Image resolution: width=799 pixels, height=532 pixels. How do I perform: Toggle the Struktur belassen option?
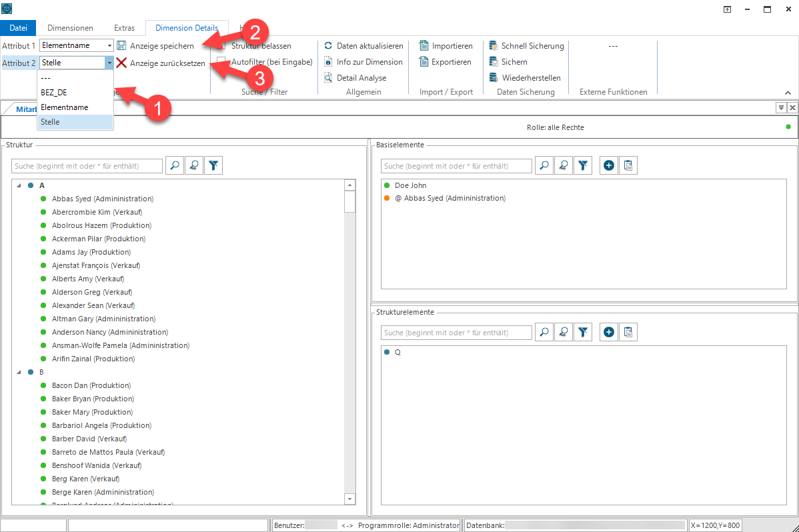tap(221, 46)
